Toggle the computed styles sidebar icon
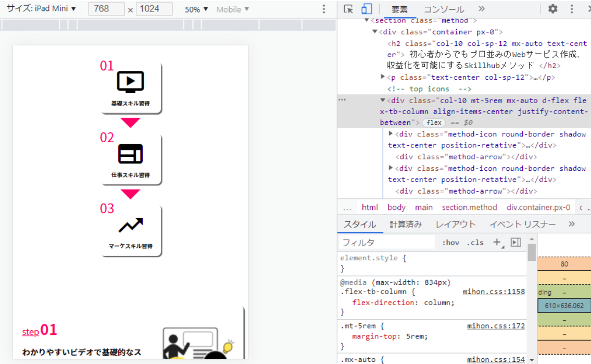Viewport: 591px width, 364px height. pyautogui.click(x=515, y=242)
